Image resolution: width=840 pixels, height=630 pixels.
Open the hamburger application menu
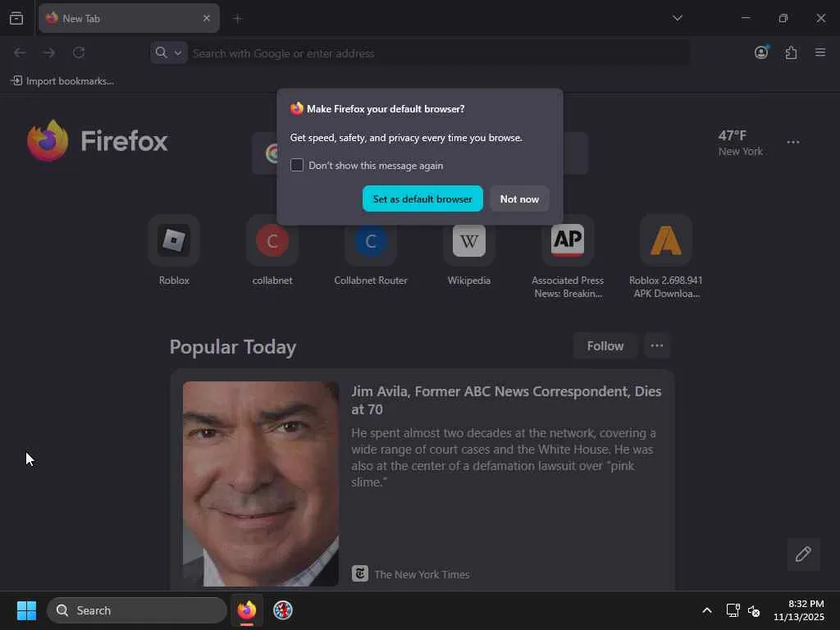click(x=820, y=52)
